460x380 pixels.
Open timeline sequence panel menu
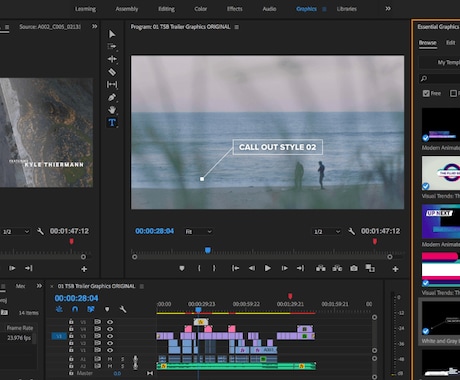point(142,286)
